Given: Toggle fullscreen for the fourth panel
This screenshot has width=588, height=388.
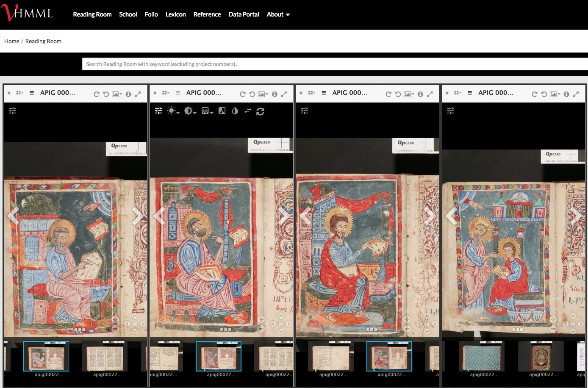Looking at the screenshot, I should 576,94.
